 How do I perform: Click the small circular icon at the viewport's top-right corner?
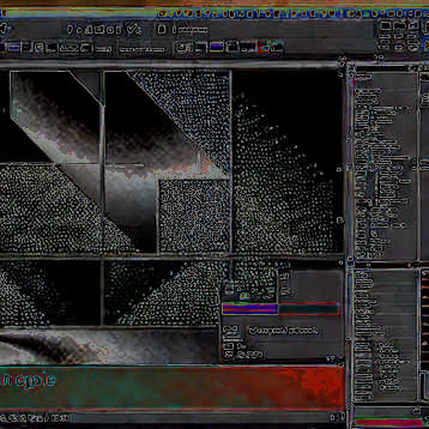[x=342, y=62]
